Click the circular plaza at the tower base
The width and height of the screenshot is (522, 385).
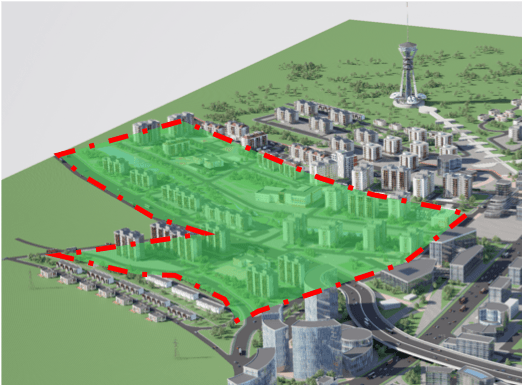tap(408, 101)
